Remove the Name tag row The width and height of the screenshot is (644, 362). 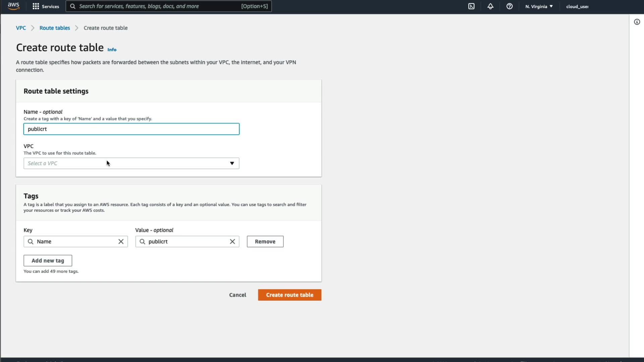coord(265,242)
